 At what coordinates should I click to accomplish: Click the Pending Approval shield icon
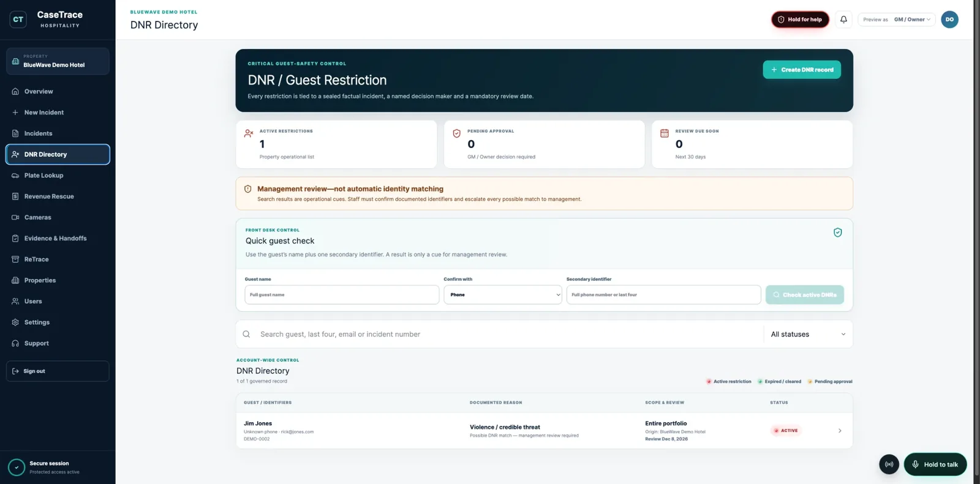click(x=456, y=133)
